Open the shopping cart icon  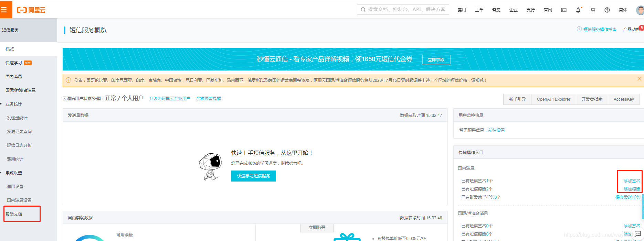[x=593, y=10]
